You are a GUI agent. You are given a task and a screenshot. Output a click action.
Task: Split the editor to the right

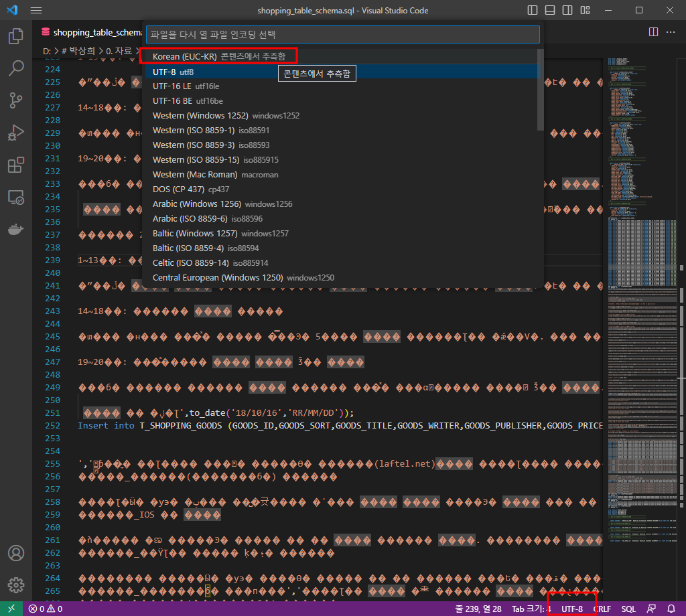point(653,32)
